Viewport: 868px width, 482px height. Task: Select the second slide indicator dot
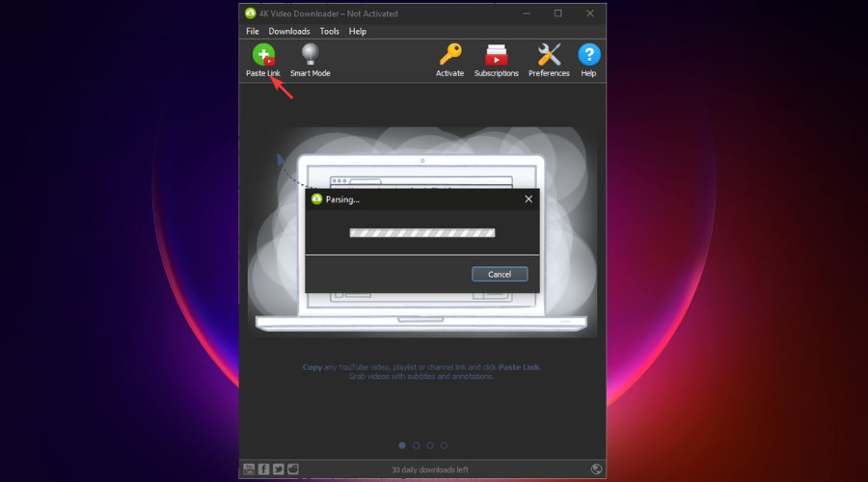(417, 445)
